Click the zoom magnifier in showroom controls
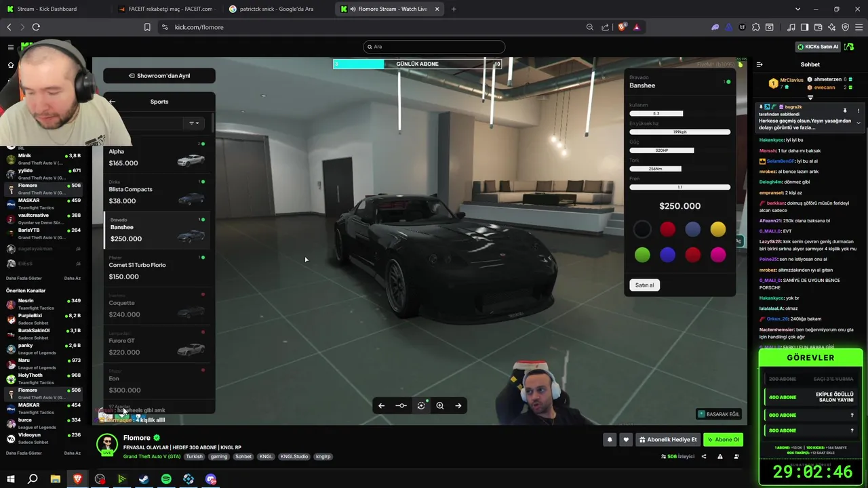 pos(439,405)
